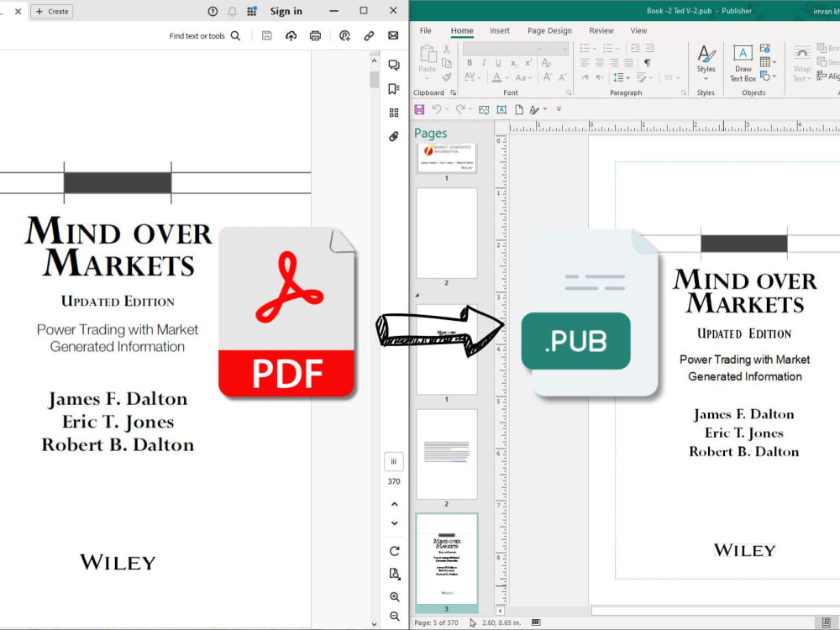This screenshot has height=630, width=840.
Task: Select the Home ribbon tab
Action: tap(462, 30)
